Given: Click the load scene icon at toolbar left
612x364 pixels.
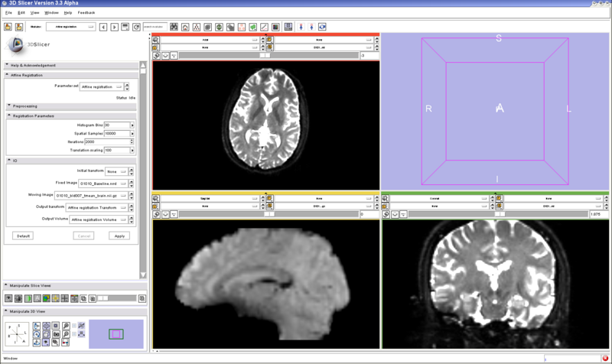Looking at the screenshot, I should tap(8, 27).
